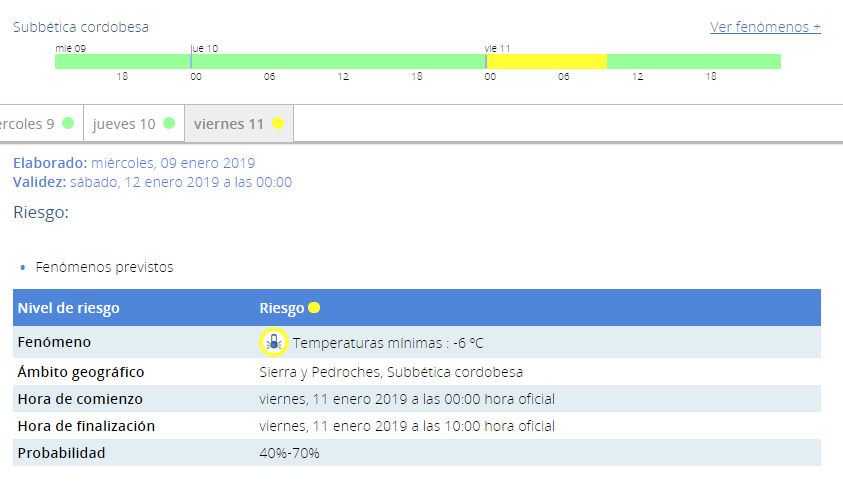Image resolution: width=843 pixels, height=481 pixels.
Task: Click the green timeline segment for mie 09
Action: (123, 61)
